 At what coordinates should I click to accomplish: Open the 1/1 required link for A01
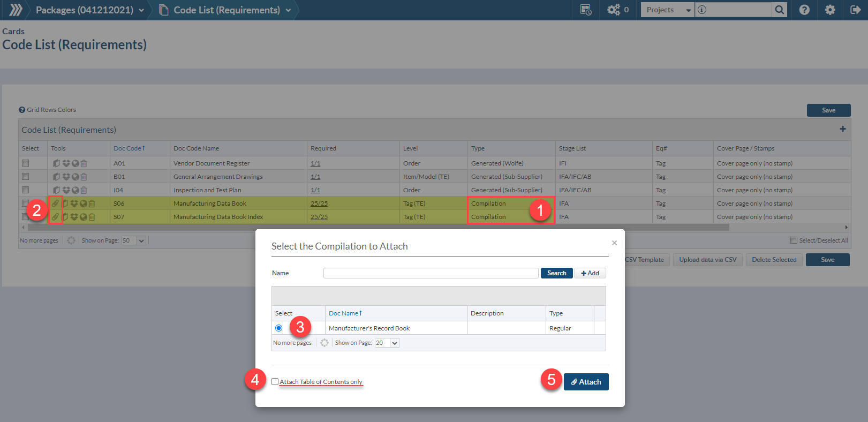[x=315, y=163]
